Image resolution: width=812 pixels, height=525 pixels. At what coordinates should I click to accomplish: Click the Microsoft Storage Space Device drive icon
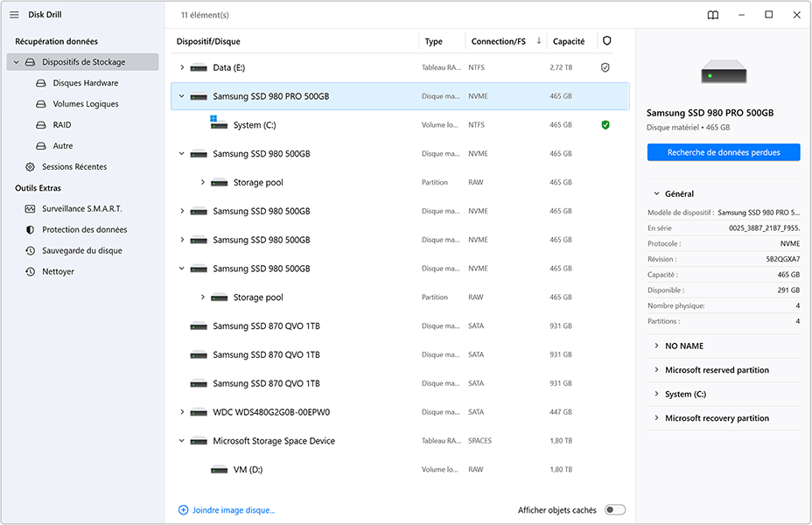[199, 441]
